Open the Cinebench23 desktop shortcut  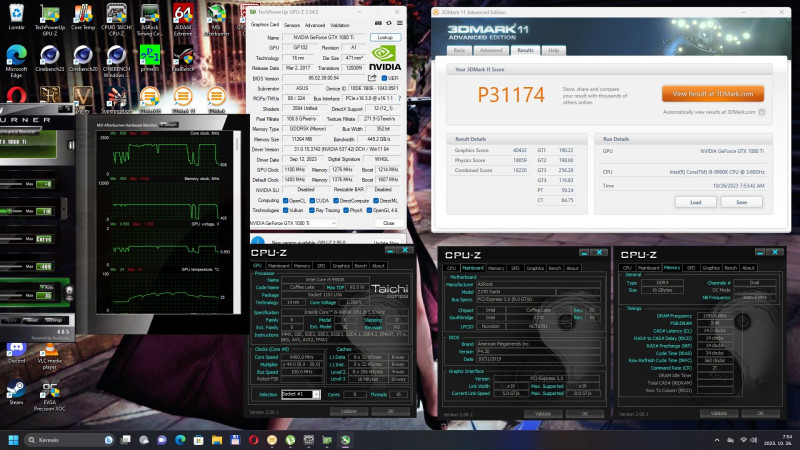click(x=49, y=58)
